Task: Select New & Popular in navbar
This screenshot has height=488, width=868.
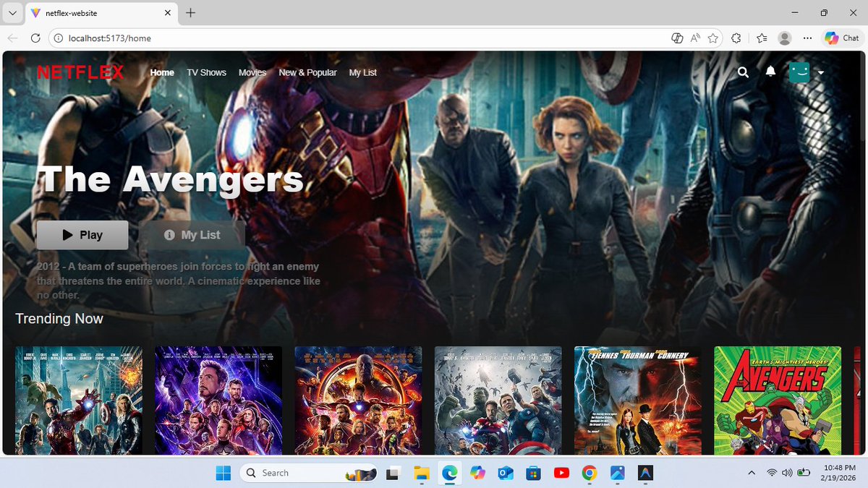Action: click(x=307, y=72)
